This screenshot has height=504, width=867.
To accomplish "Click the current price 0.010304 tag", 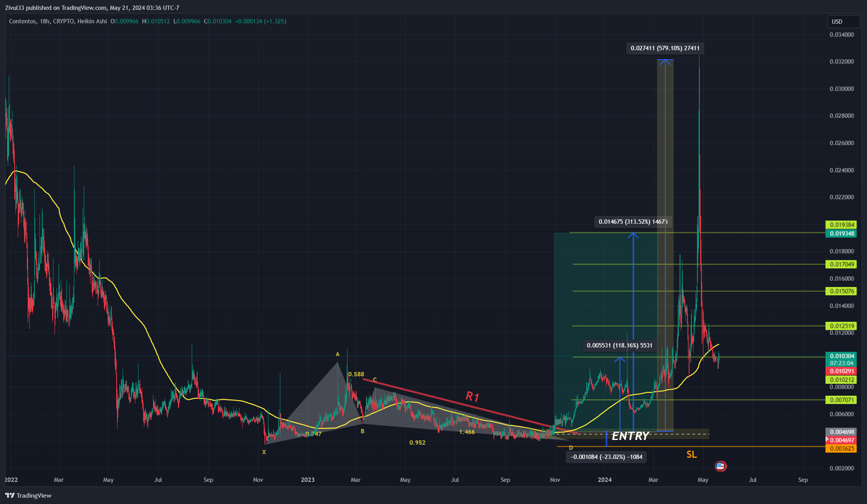I will (841, 356).
